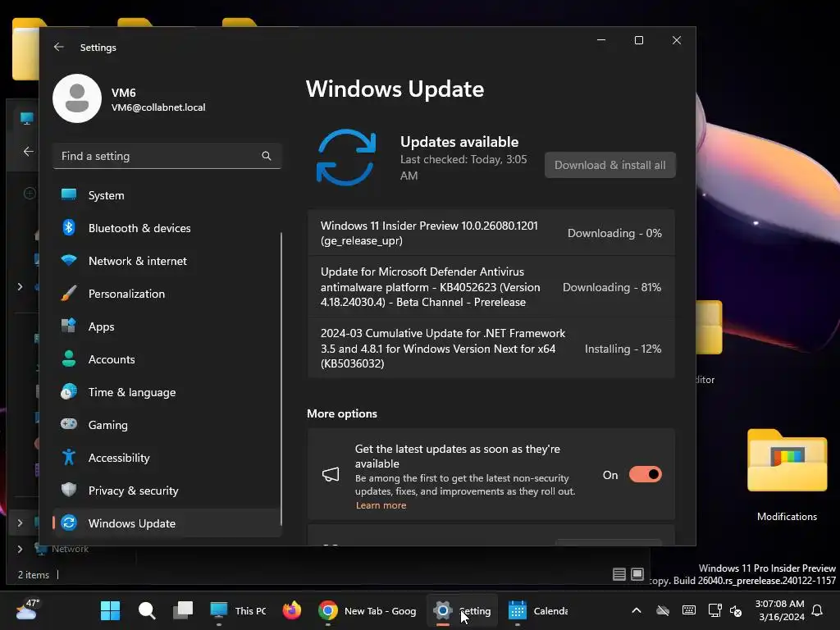Select the Windows 11 Insider Preview update row
The height and width of the screenshot is (630, 840).
point(491,233)
